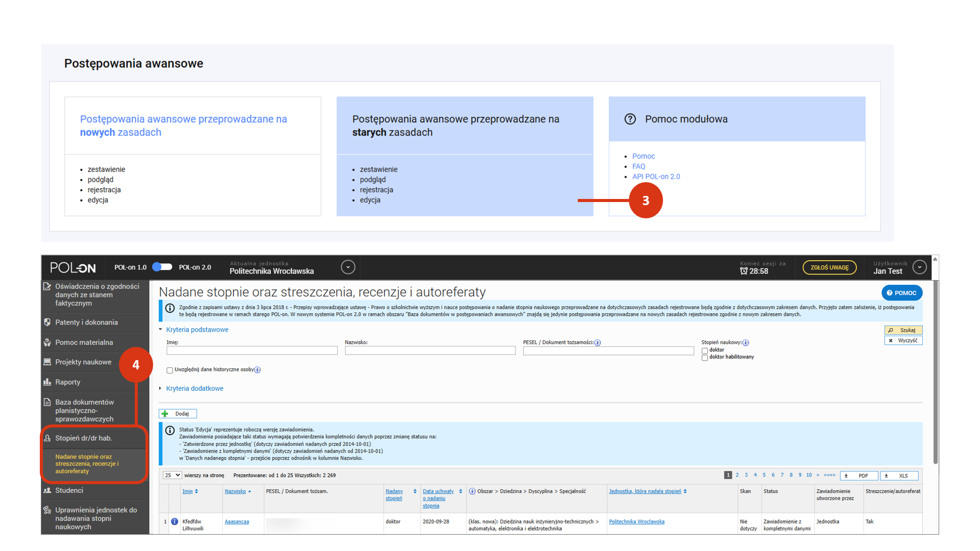Click the Studenci sidebar icon

(x=47, y=491)
